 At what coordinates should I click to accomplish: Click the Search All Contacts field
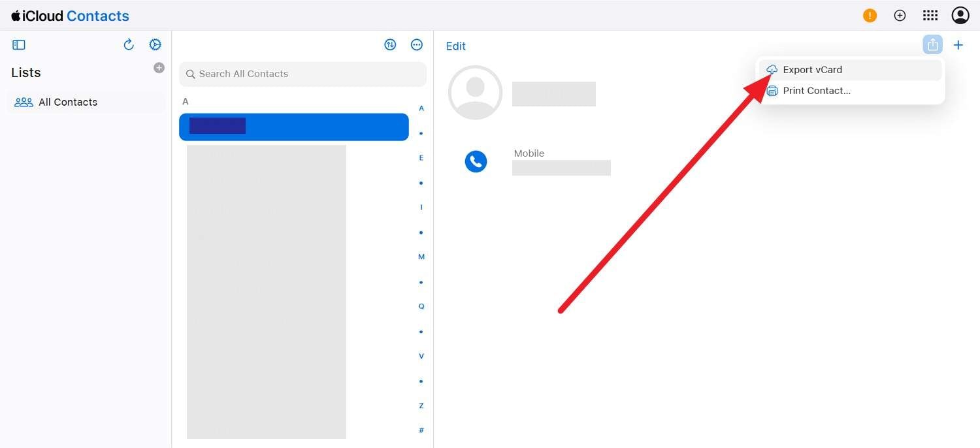[x=302, y=74]
